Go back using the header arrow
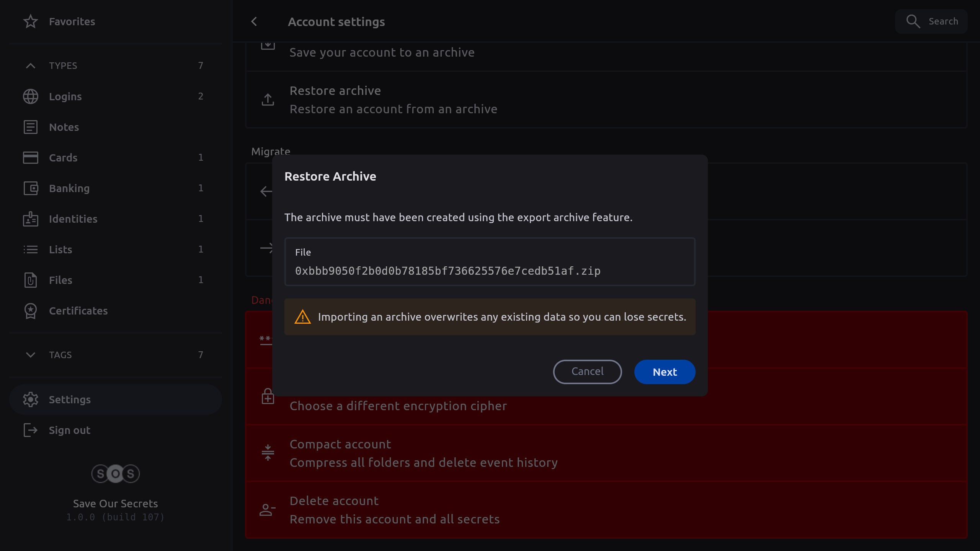 254,22
